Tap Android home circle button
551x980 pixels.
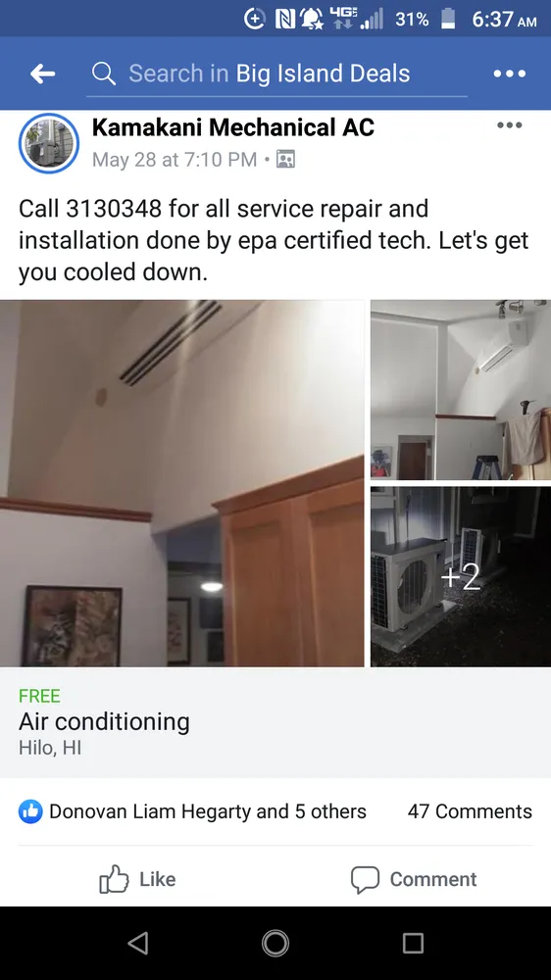pos(275,943)
